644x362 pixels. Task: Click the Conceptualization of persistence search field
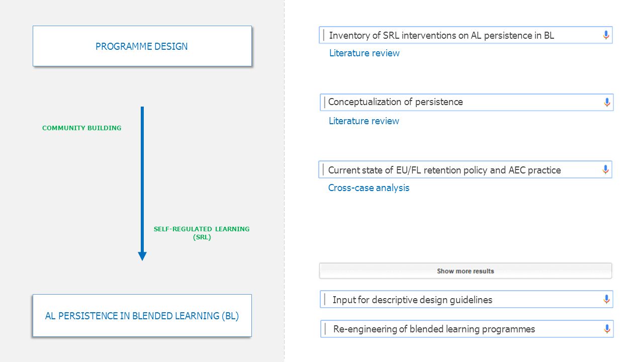click(467, 102)
